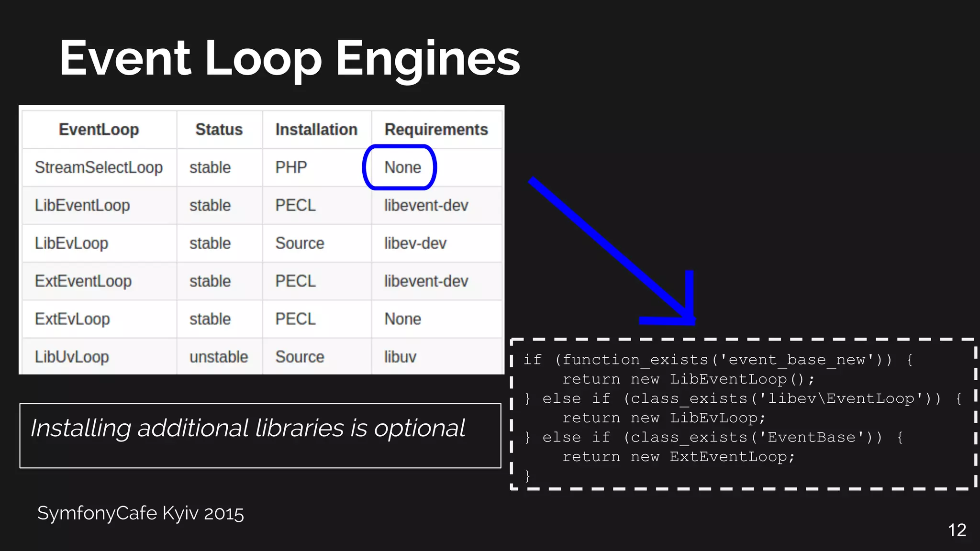This screenshot has height=551, width=980.
Task: Click code line with class_exists('EventBase')
Action: [713, 437]
